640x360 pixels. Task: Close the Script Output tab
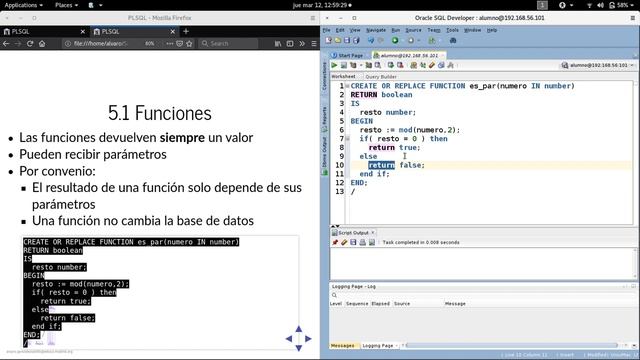pos(373,233)
